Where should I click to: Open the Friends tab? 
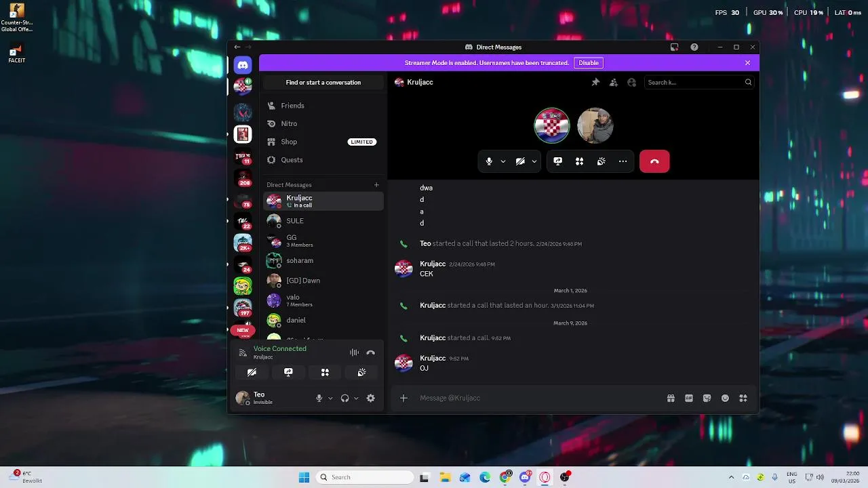point(323,106)
